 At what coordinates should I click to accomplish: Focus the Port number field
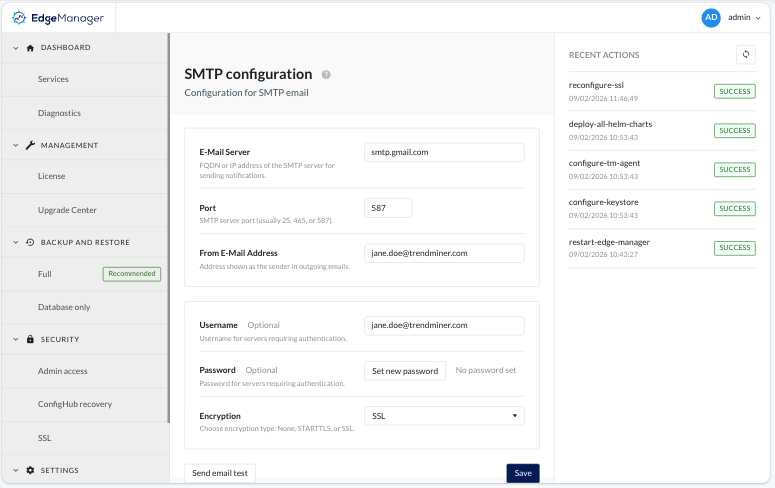(x=388, y=207)
